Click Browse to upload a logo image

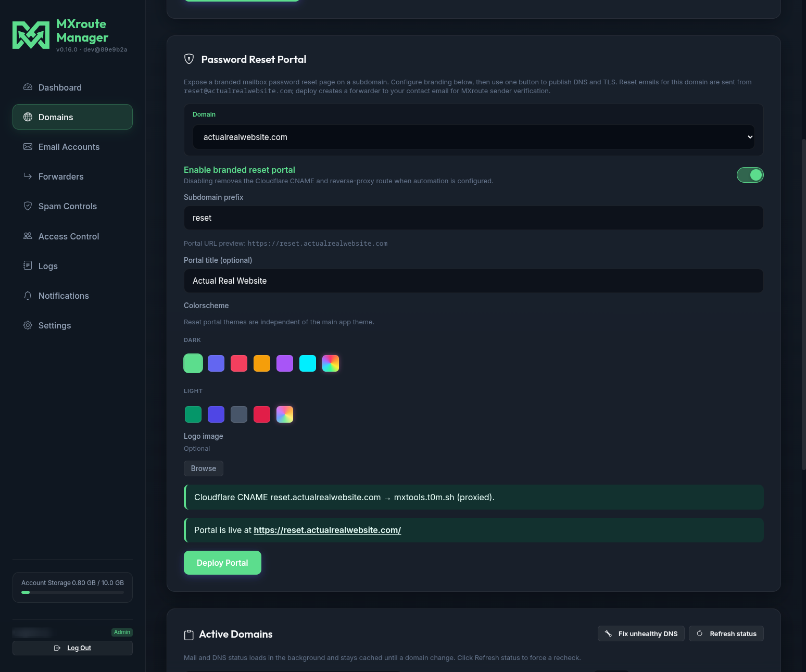204,468
